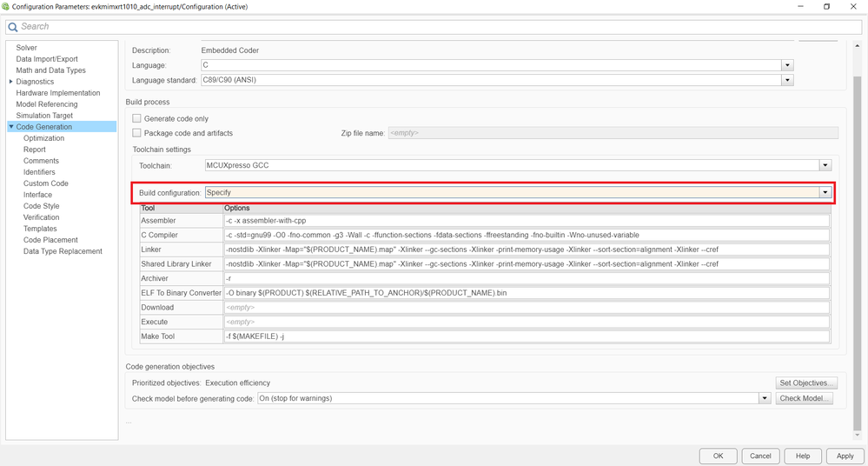The image size is (868, 466).
Task: Edit the Linker options field
Action: tap(527, 250)
